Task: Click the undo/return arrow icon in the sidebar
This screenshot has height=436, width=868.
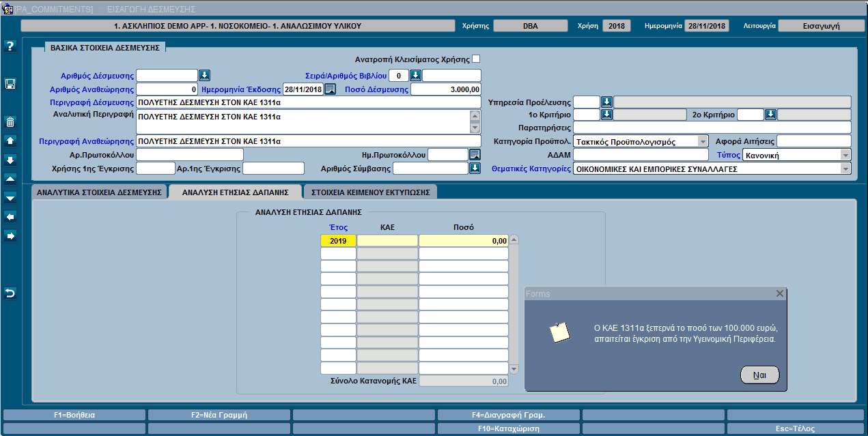Action: (x=10, y=293)
